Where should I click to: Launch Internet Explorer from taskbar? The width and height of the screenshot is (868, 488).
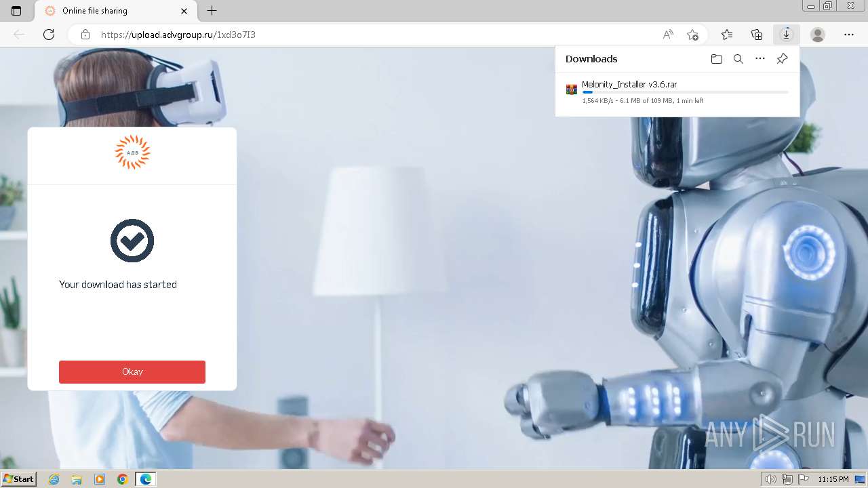pyautogui.click(x=54, y=479)
